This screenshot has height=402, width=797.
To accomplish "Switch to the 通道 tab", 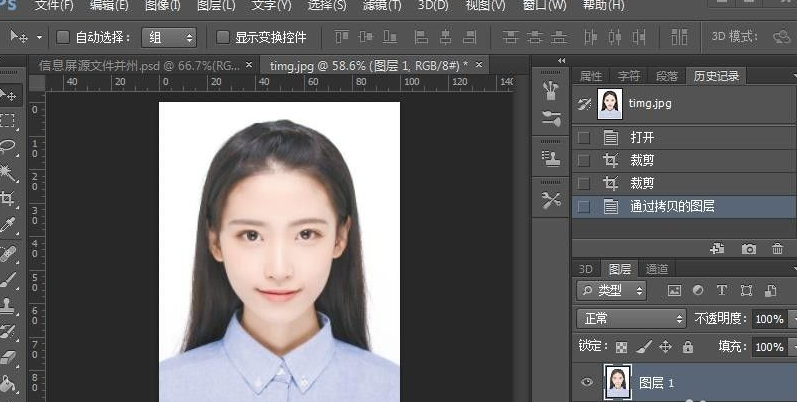I will [656, 269].
